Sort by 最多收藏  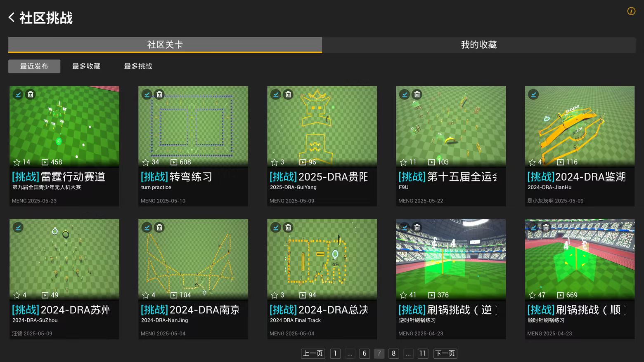coord(86,66)
